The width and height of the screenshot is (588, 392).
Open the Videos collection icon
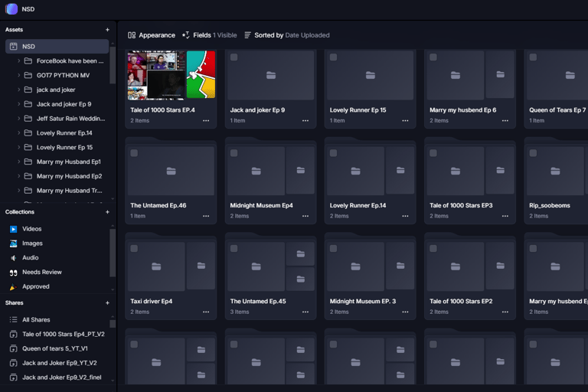coord(14,229)
